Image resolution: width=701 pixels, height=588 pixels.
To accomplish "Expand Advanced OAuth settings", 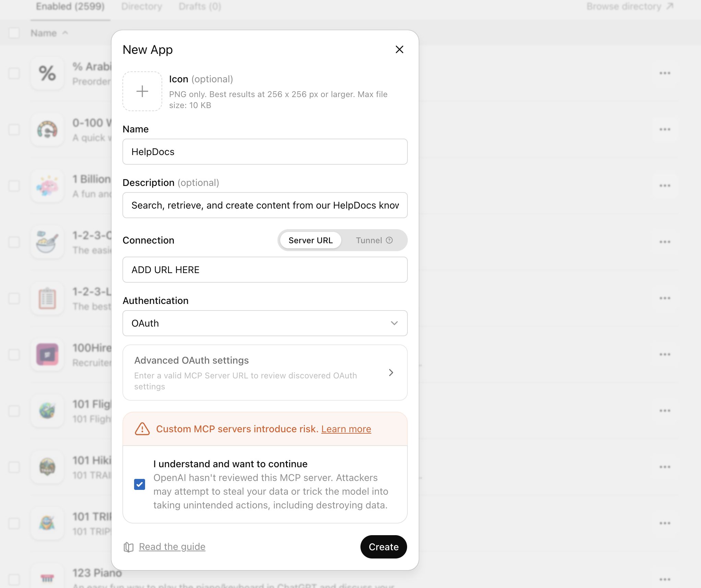I will (x=265, y=373).
